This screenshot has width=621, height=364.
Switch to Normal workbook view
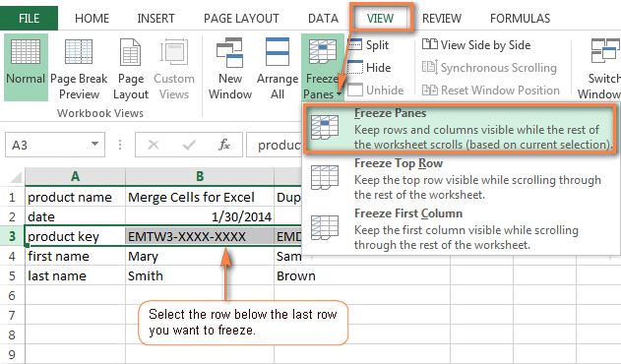point(26,67)
